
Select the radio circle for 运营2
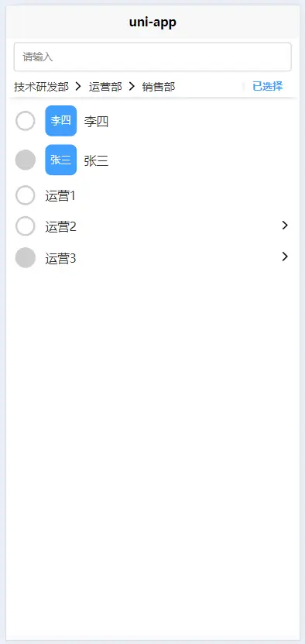point(26,226)
